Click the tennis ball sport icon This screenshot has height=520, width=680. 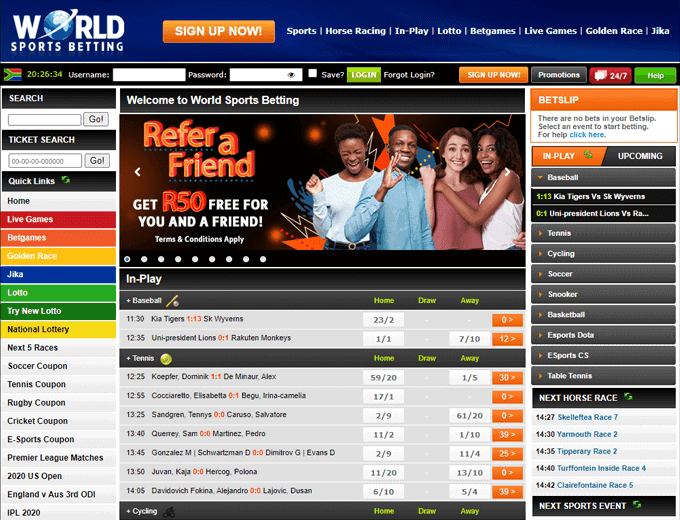(x=166, y=359)
